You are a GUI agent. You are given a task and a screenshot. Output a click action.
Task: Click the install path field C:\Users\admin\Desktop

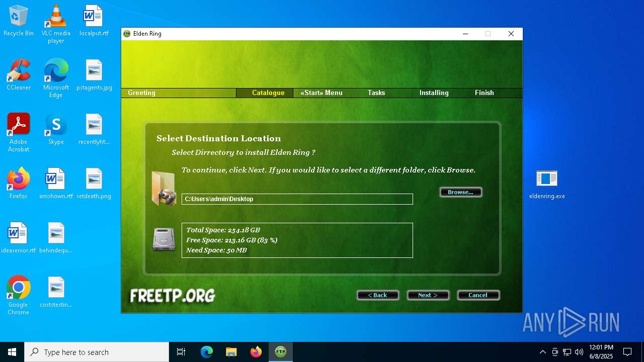[x=297, y=199]
